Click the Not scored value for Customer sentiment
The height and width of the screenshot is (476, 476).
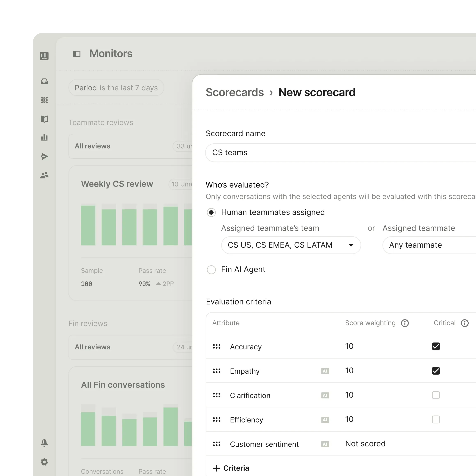365,444
